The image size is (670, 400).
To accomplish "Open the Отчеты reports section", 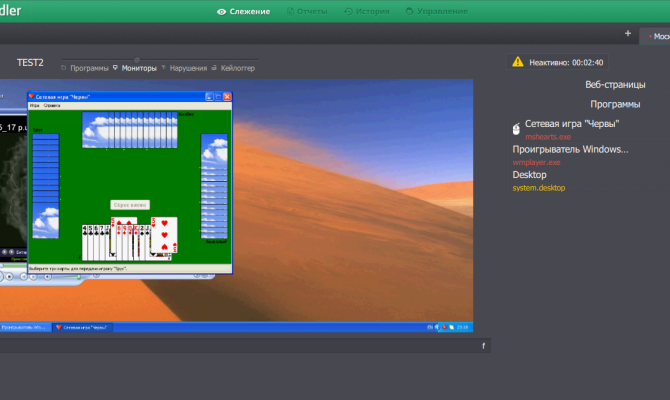I will click(x=307, y=12).
